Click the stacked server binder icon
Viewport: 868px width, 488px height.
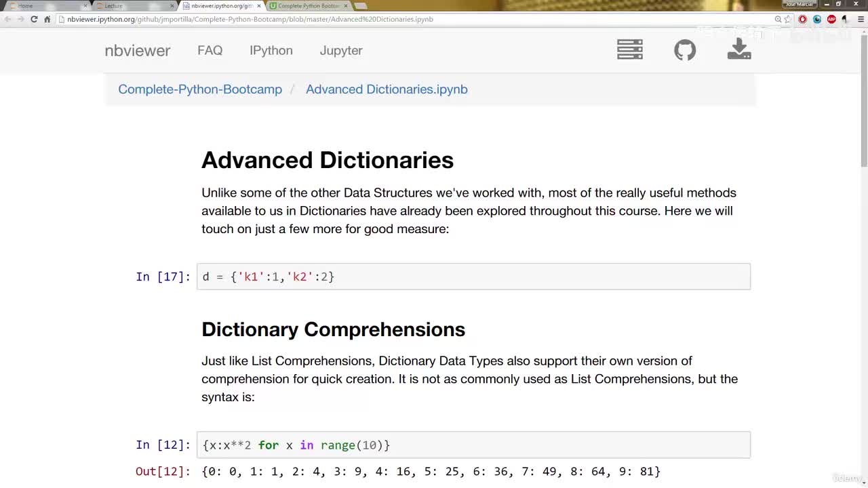pyautogui.click(x=629, y=49)
